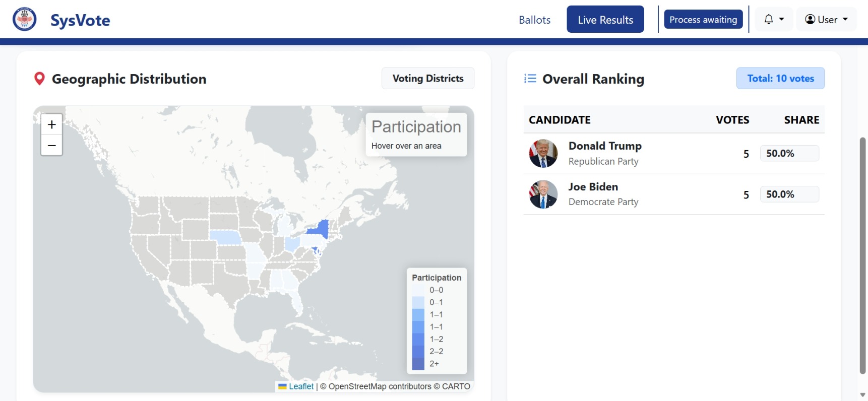The width and height of the screenshot is (868, 401).
Task: Open the notifications bell dropdown
Action: tap(774, 19)
